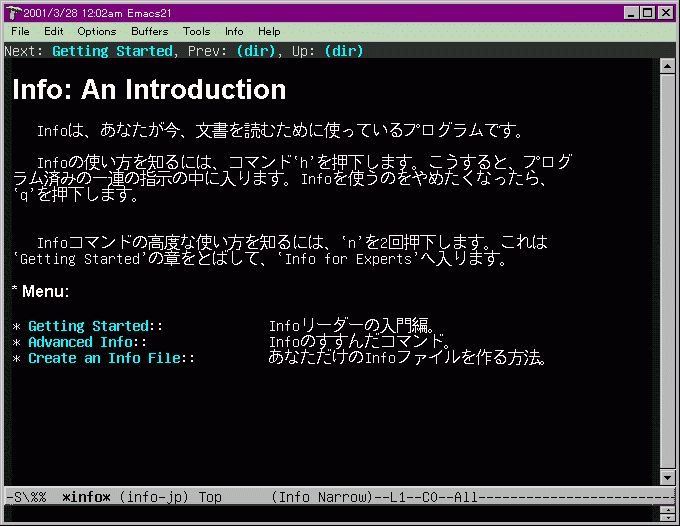
Task: Click the Top node name in mode line
Action: (210, 497)
